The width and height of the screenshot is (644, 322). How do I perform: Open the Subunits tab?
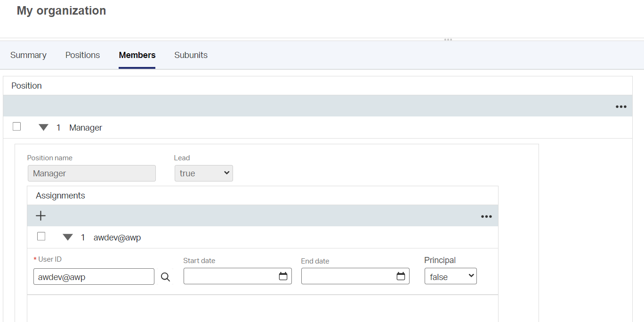point(191,55)
